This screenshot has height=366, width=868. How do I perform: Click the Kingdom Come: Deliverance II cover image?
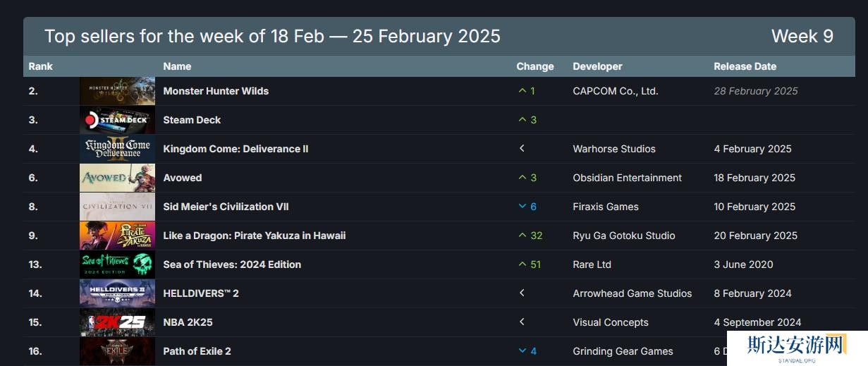pyautogui.click(x=117, y=149)
